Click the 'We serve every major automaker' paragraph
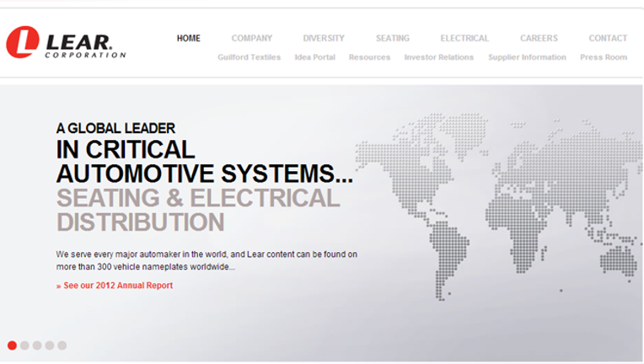The image size is (644, 364). pos(207,260)
